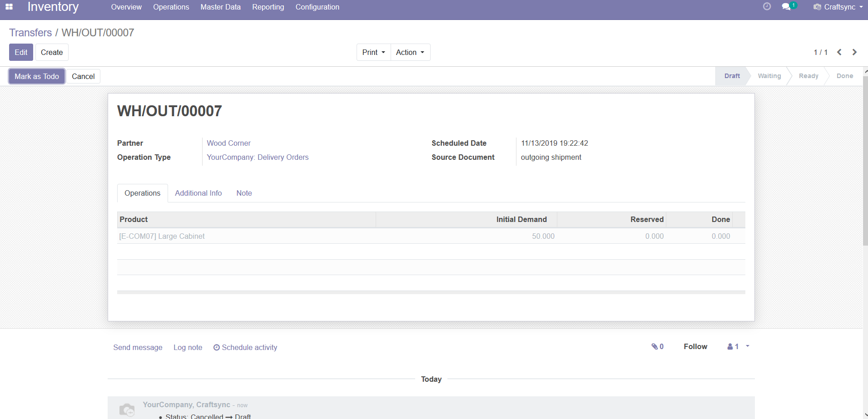Viewport: 868px width, 419px height.
Task: Click the Schedule activity clock link
Action: 245,347
